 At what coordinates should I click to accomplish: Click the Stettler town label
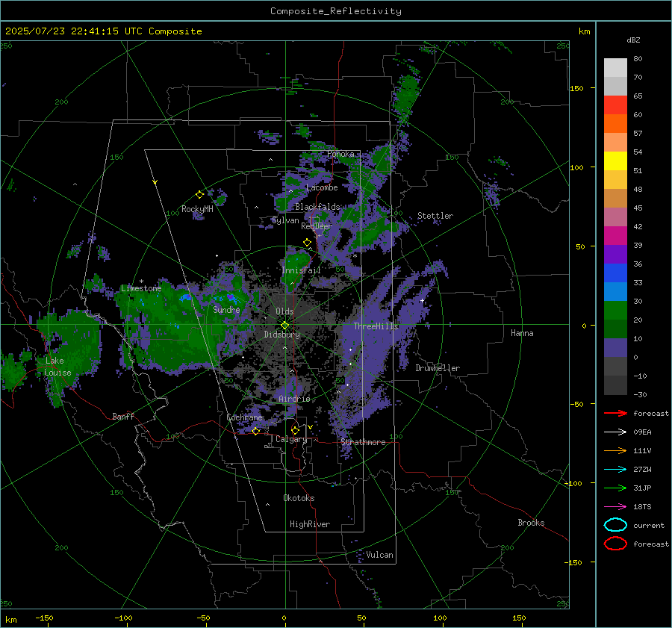(x=435, y=216)
